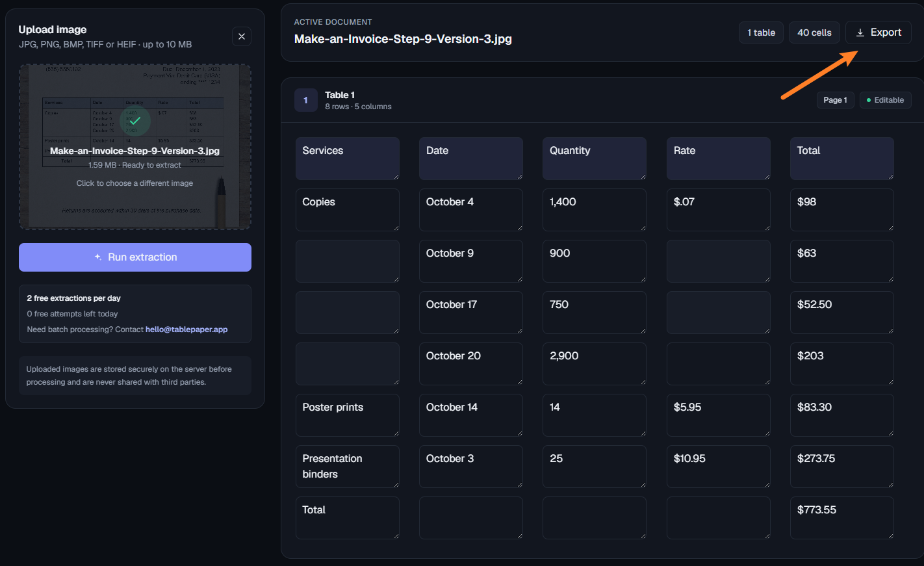Click the October 3 cell

pyautogui.click(x=471, y=467)
